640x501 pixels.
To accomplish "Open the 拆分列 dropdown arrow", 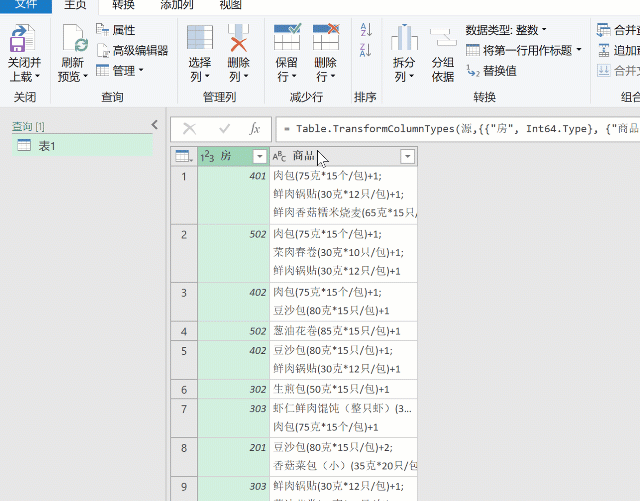I will [x=411, y=76].
